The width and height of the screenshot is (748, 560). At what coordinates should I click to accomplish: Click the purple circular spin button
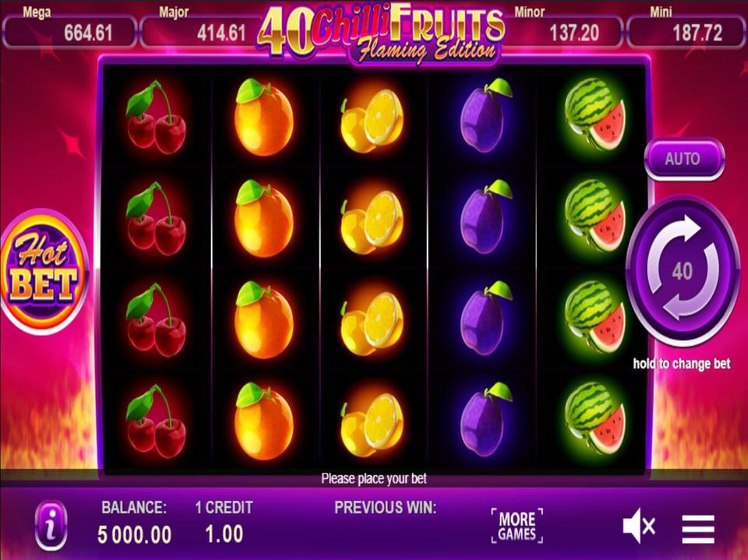tap(683, 270)
